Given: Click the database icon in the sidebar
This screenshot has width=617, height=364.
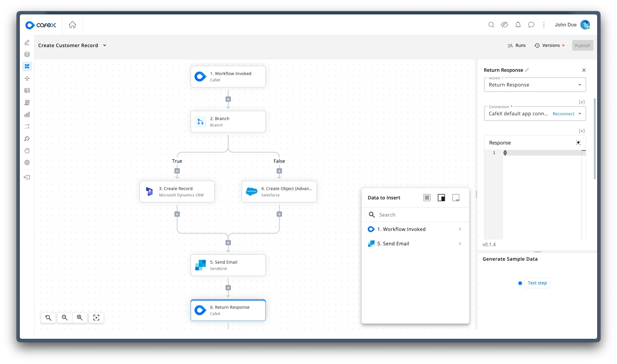Looking at the screenshot, I should point(27,54).
